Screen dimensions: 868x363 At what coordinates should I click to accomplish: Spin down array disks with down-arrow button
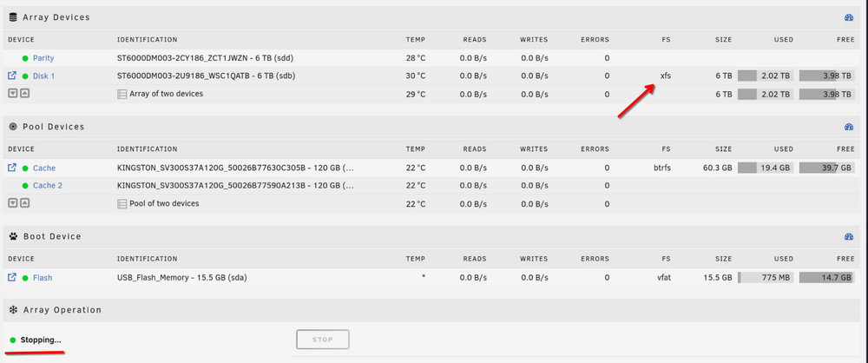[13, 93]
